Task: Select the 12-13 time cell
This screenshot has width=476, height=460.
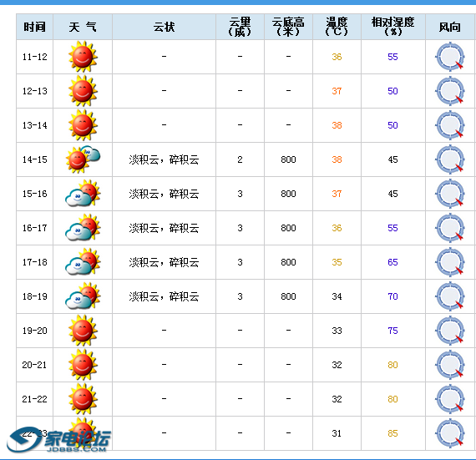Action: tap(34, 91)
